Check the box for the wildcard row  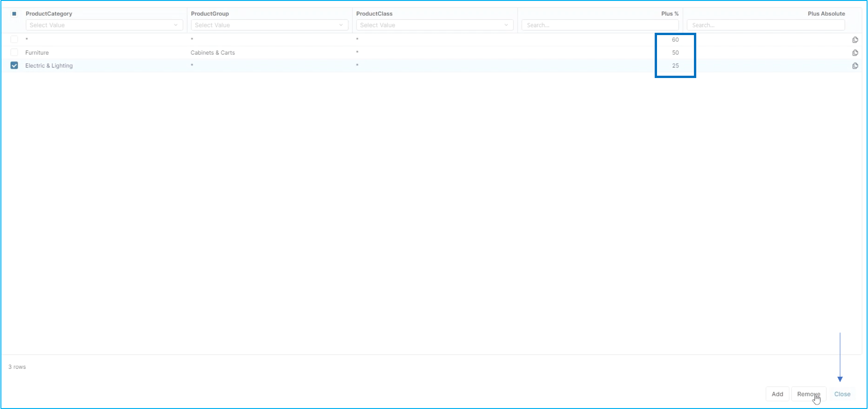14,40
